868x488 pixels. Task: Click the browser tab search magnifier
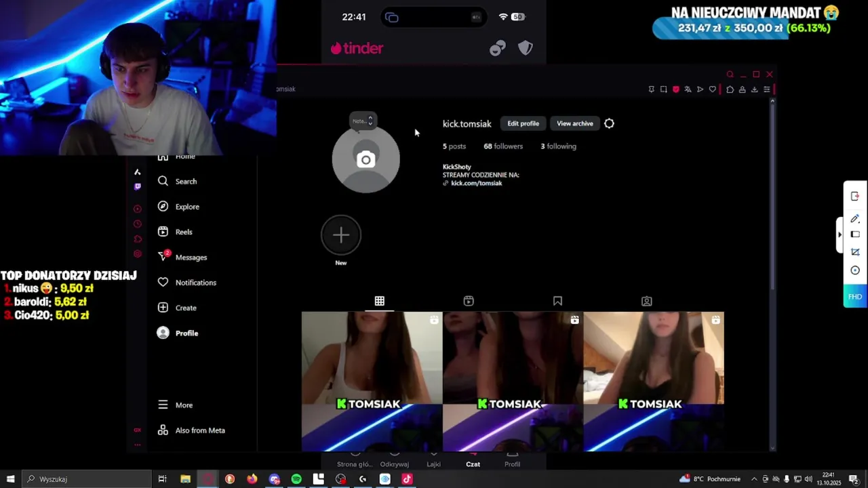730,75
